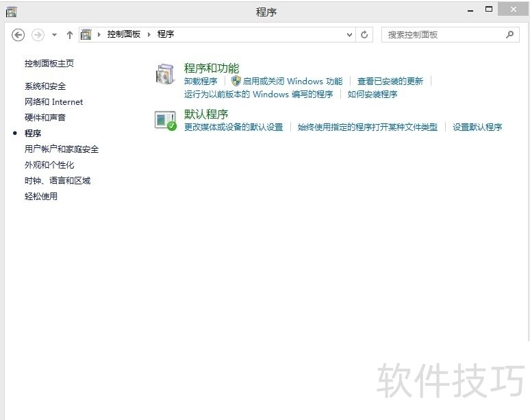
Task: Open 运行为以前版本的 Windows 编写的程序
Action: [x=259, y=94]
